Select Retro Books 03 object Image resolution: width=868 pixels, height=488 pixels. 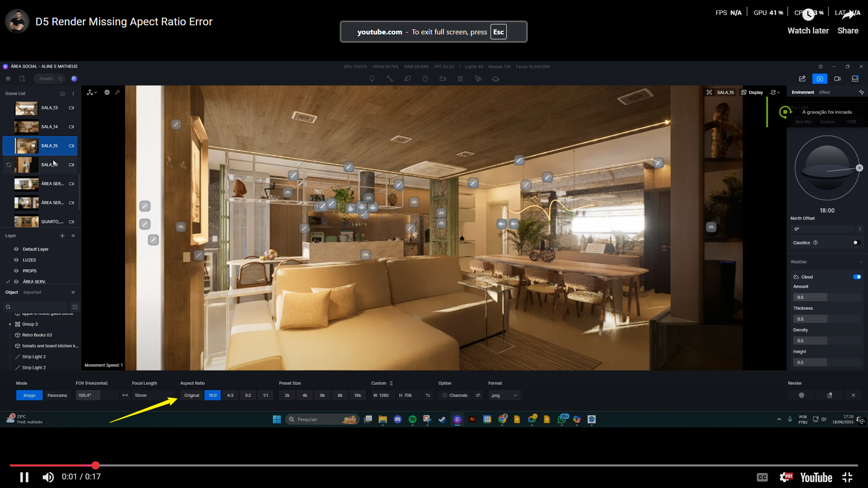click(37, 335)
